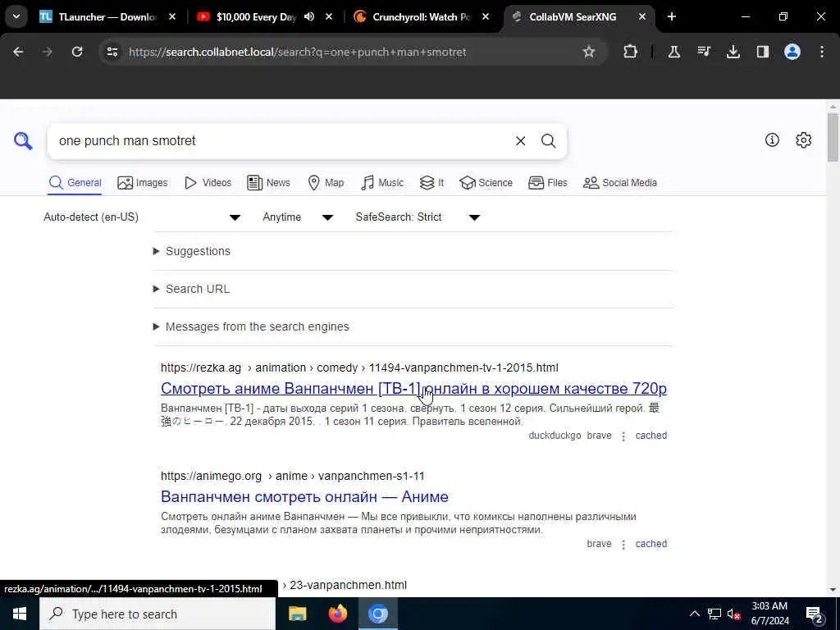Open SearXNG preferences gear
This screenshot has height=630, width=840.
[804, 139]
